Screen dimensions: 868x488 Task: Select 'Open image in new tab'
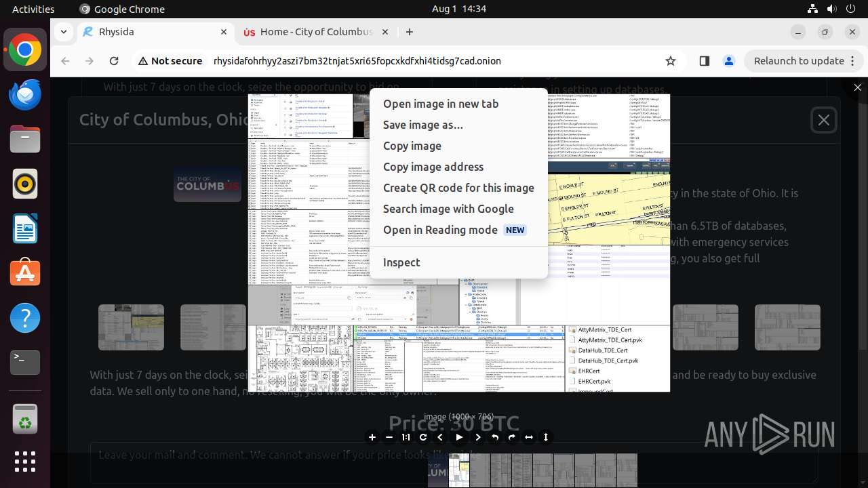pos(458,104)
